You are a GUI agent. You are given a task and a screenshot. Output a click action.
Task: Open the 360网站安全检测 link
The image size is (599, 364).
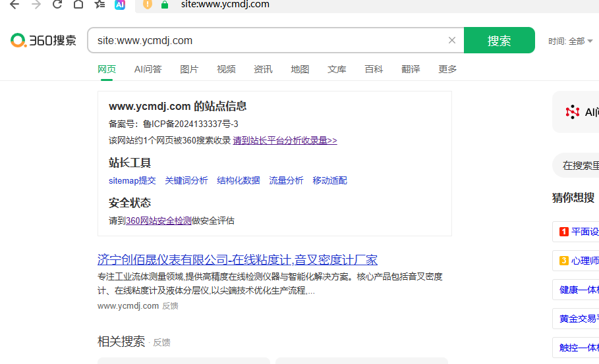point(158,221)
